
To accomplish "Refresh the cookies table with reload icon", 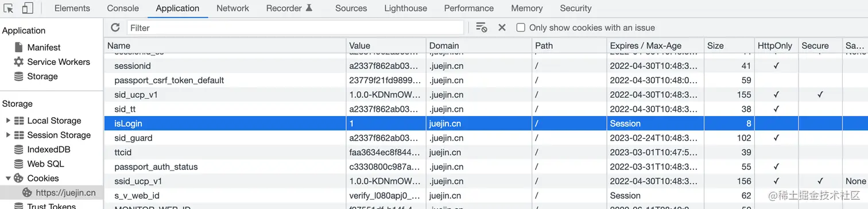I will pos(115,28).
